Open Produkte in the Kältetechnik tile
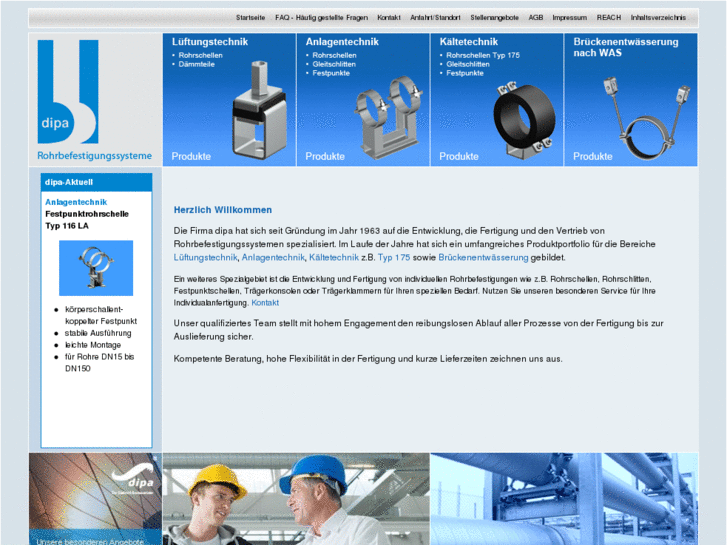 [x=459, y=156]
